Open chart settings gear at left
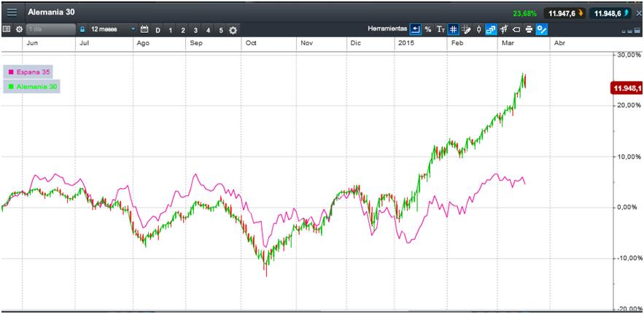Image resolution: width=644 pixels, height=314 pixels. pyautogui.click(x=19, y=30)
